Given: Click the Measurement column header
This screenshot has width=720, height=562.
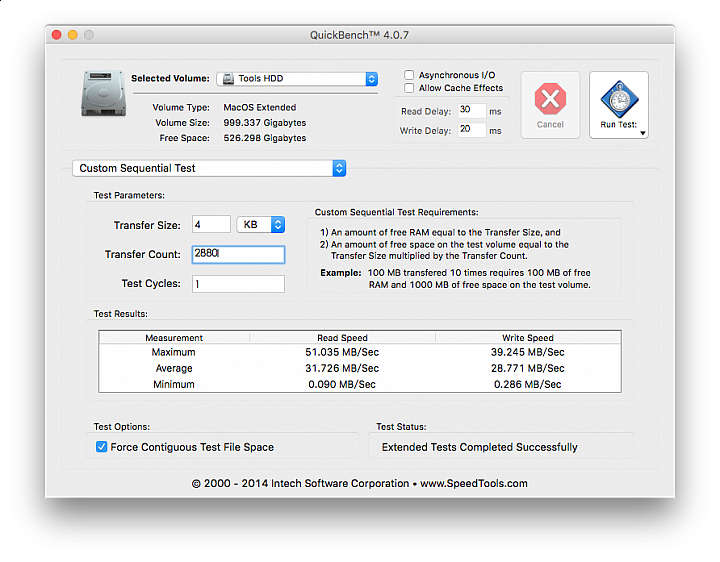Looking at the screenshot, I should pos(174,337).
